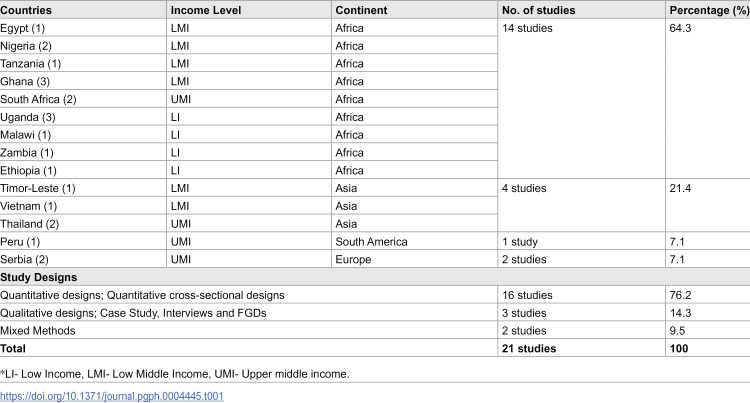
Task: Select the 76.2 percentage cell
Action: point(680,295)
